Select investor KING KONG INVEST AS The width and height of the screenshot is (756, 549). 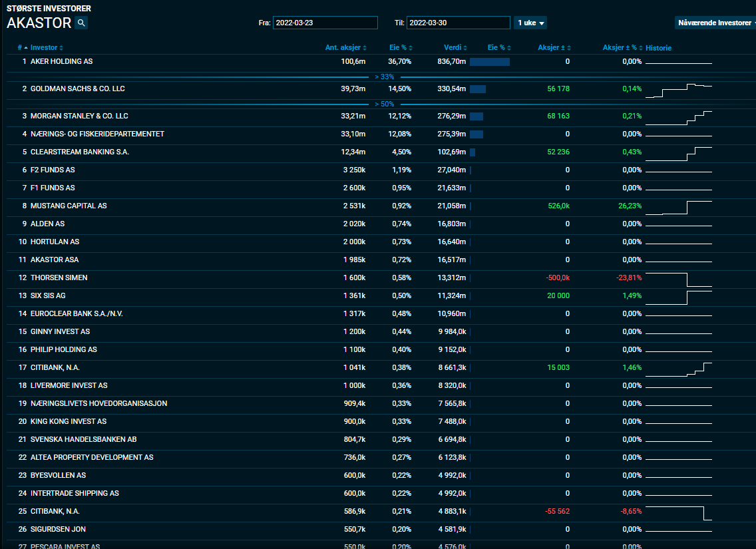pos(69,421)
